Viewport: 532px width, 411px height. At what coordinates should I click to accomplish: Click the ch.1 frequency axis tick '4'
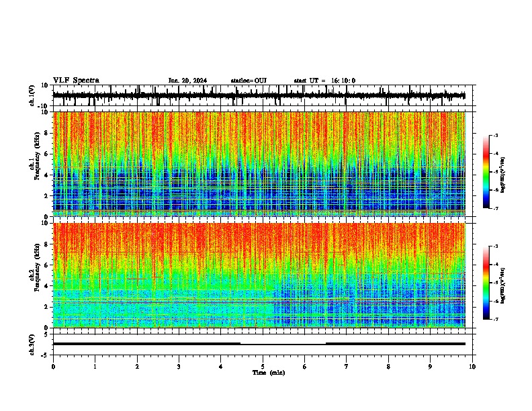46,175
